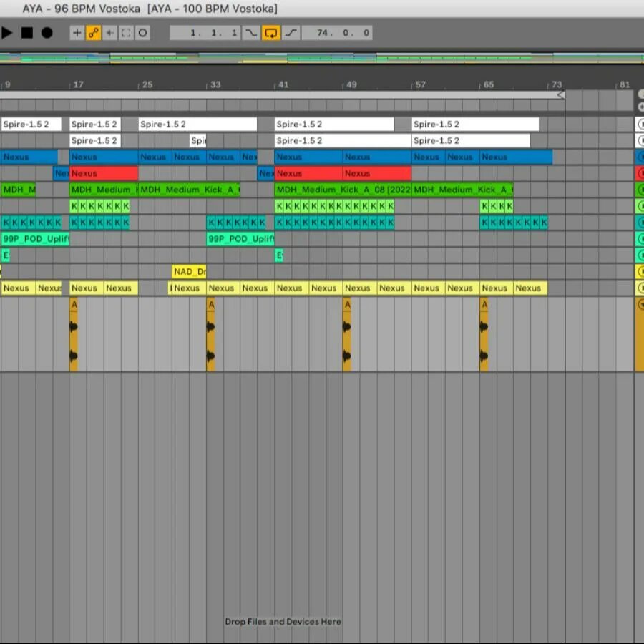
Task: Select top-row Spire-1.5 2 clip at bar 57
Action: tap(475, 124)
